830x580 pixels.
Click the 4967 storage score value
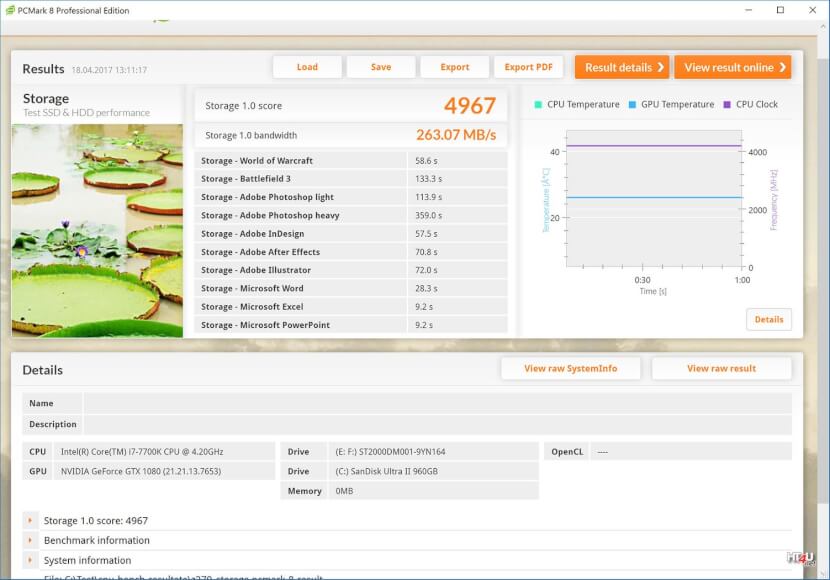point(470,106)
